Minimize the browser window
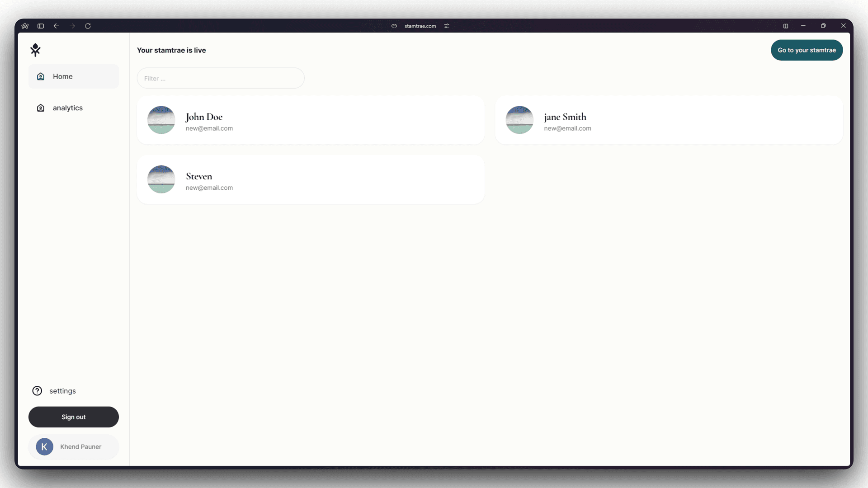868x488 pixels. click(x=803, y=26)
